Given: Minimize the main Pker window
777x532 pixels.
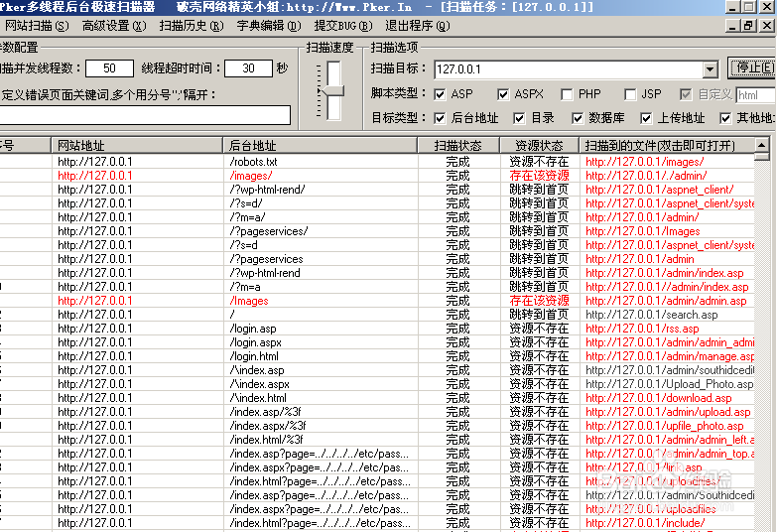Looking at the screenshot, I should point(732,6).
